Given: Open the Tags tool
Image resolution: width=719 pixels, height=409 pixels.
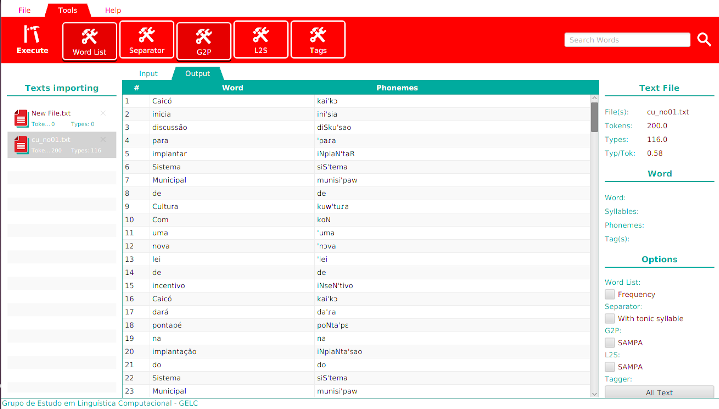Looking at the screenshot, I should click(318, 40).
